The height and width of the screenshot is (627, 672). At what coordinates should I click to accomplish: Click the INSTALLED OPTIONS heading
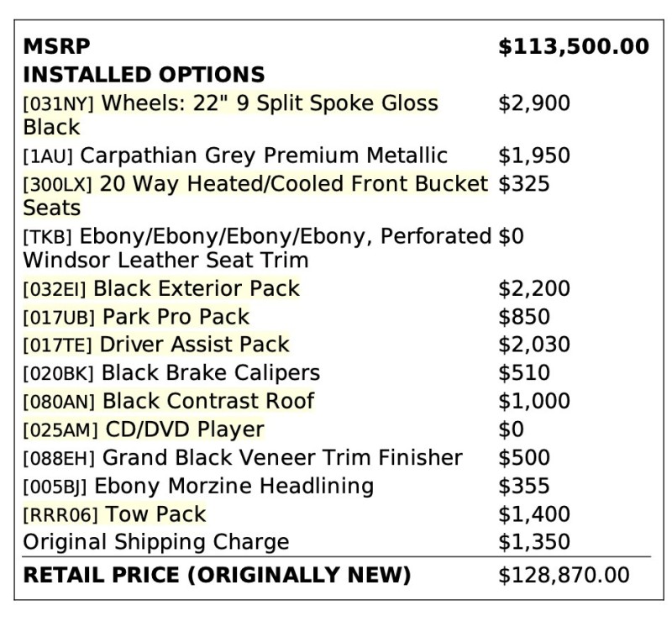144,75
